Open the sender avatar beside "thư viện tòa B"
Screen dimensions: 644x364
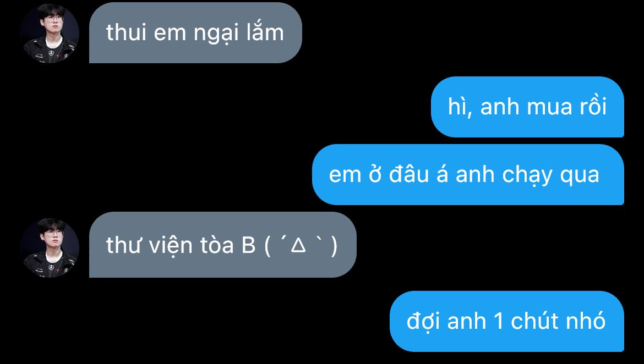tap(50, 248)
